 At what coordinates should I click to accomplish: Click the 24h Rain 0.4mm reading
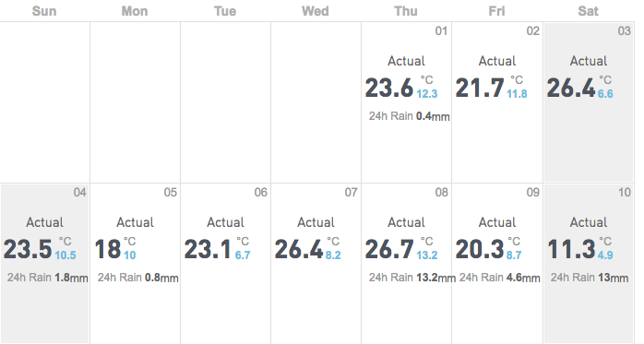pyautogui.click(x=409, y=116)
